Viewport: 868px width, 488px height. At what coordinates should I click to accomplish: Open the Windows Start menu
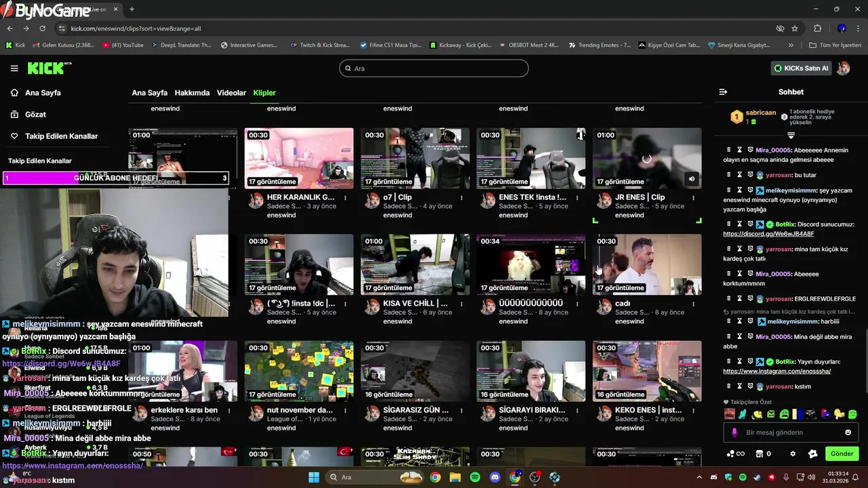314,477
